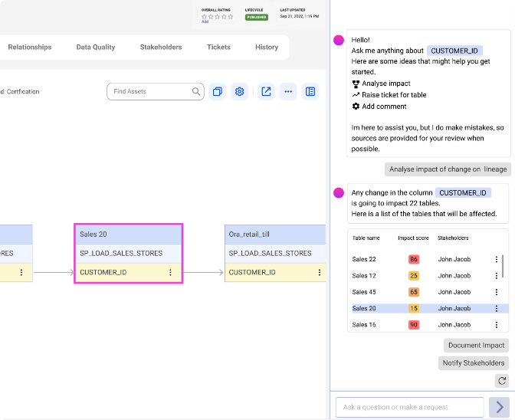This screenshot has height=420, width=515.
Task: Select Sales 45 table name
Action: coord(364,292)
